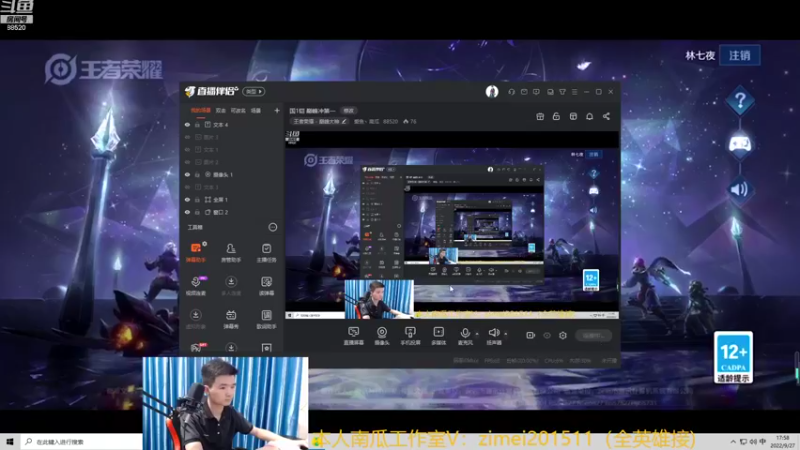The height and width of the screenshot is (450, 800).
Task: Toggle lock on 文本 4 layer
Action: click(197, 124)
